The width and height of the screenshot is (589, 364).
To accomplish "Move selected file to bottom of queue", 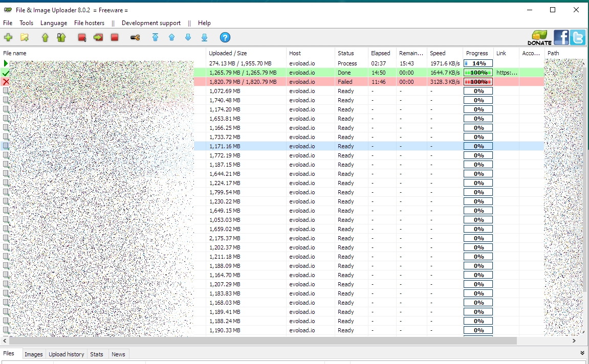I will [x=204, y=37].
